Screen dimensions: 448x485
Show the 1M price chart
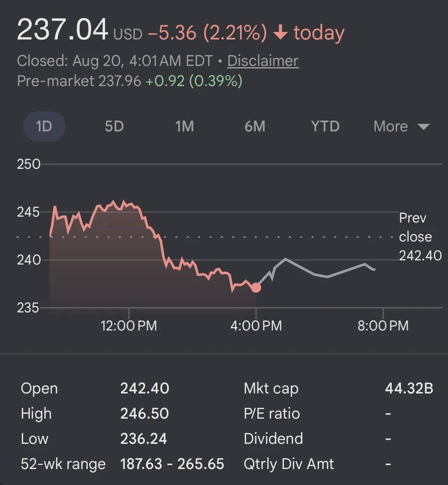click(185, 126)
